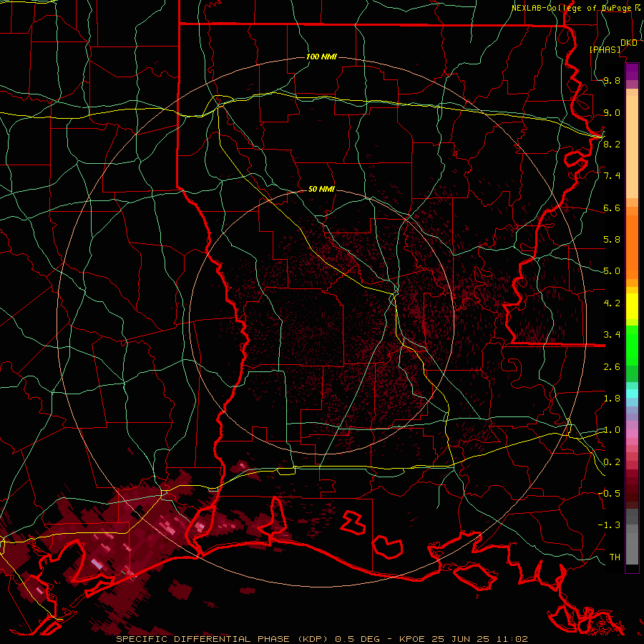The image size is (644, 644).
Task: Select the 9.0 legend value
Action: point(612,112)
